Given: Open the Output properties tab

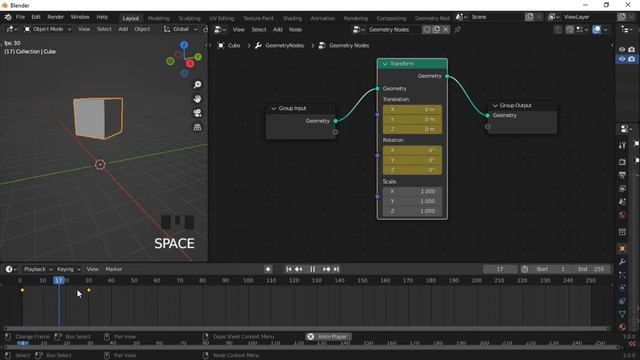Looking at the screenshot, I should (x=622, y=175).
